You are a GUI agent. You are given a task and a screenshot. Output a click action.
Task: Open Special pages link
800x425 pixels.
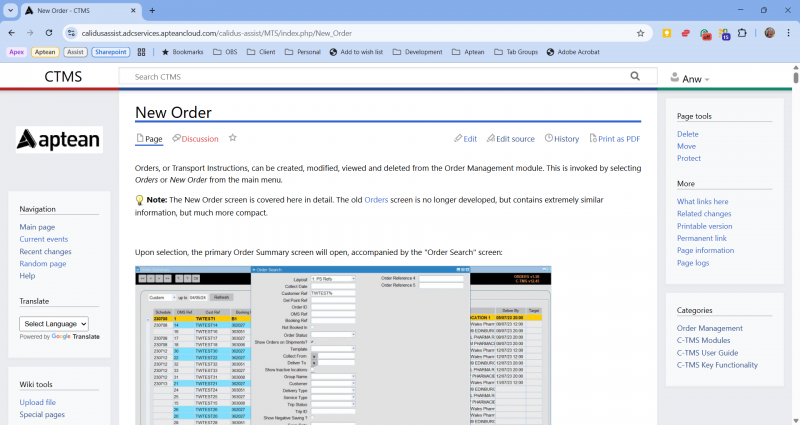[x=42, y=415]
